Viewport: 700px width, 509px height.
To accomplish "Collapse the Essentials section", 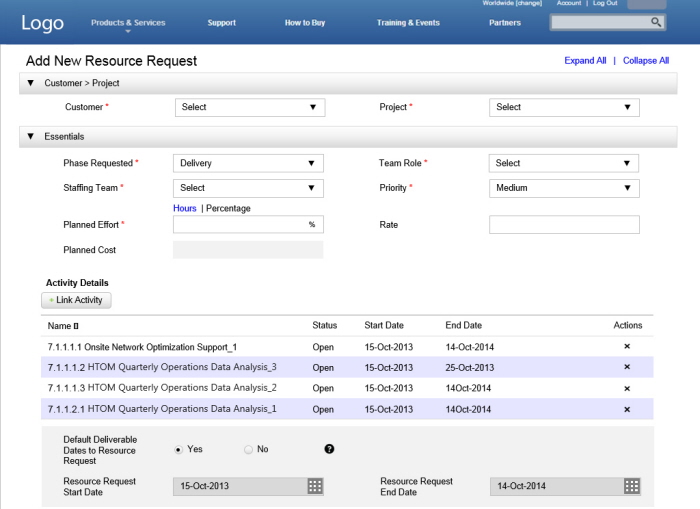I will (30, 137).
